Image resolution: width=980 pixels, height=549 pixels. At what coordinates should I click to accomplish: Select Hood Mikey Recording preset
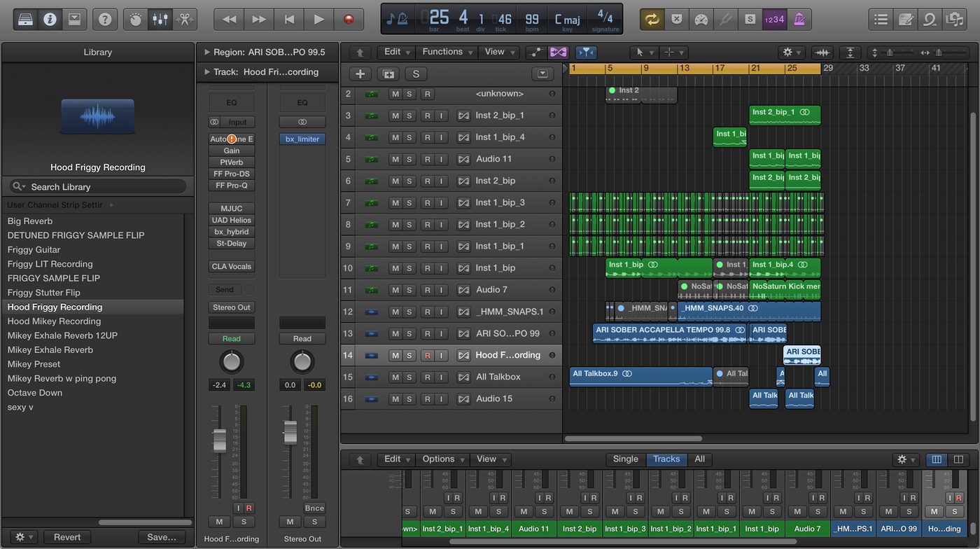(55, 321)
